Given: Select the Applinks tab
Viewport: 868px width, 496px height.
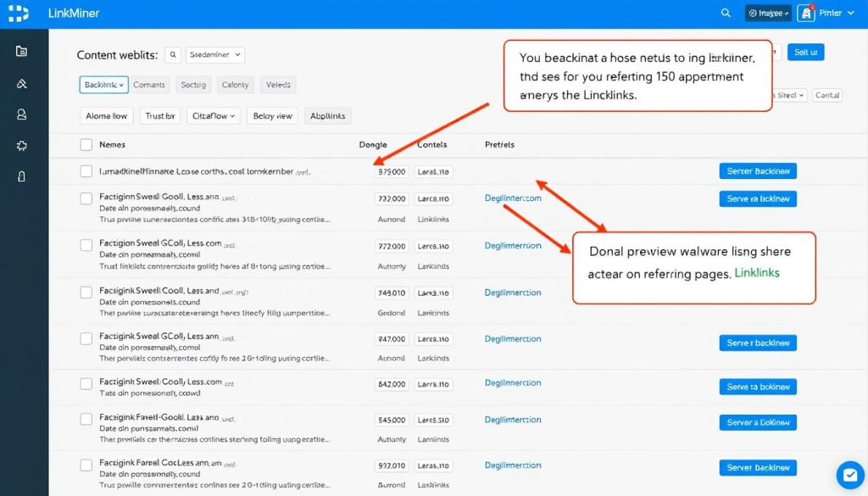Looking at the screenshot, I should (x=327, y=115).
